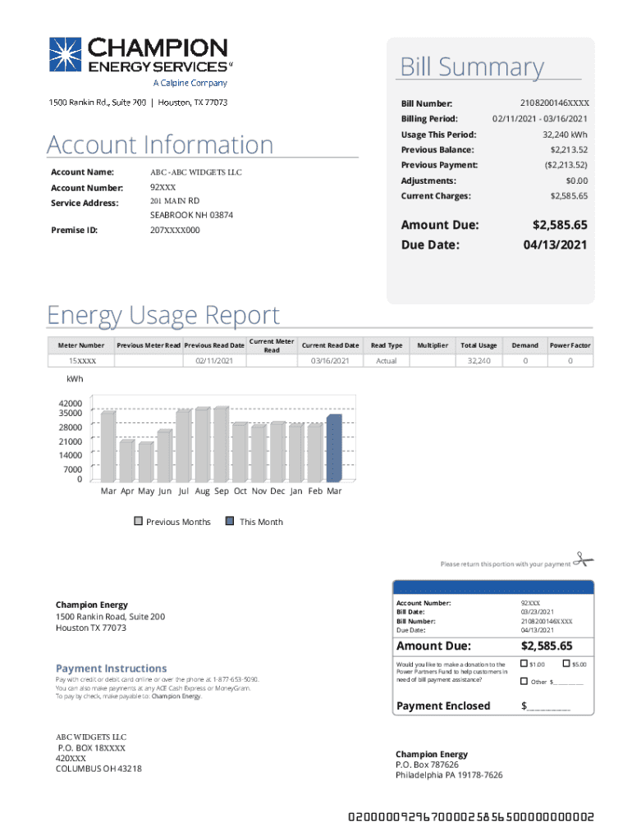Click the Bill Summary heading

click(x=472, y=67)
